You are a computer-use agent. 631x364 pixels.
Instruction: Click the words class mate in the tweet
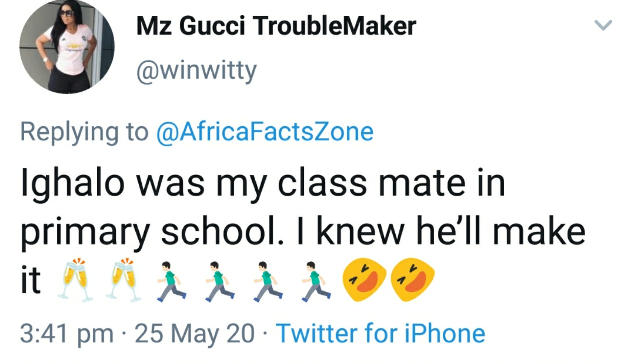pos(371,184)
